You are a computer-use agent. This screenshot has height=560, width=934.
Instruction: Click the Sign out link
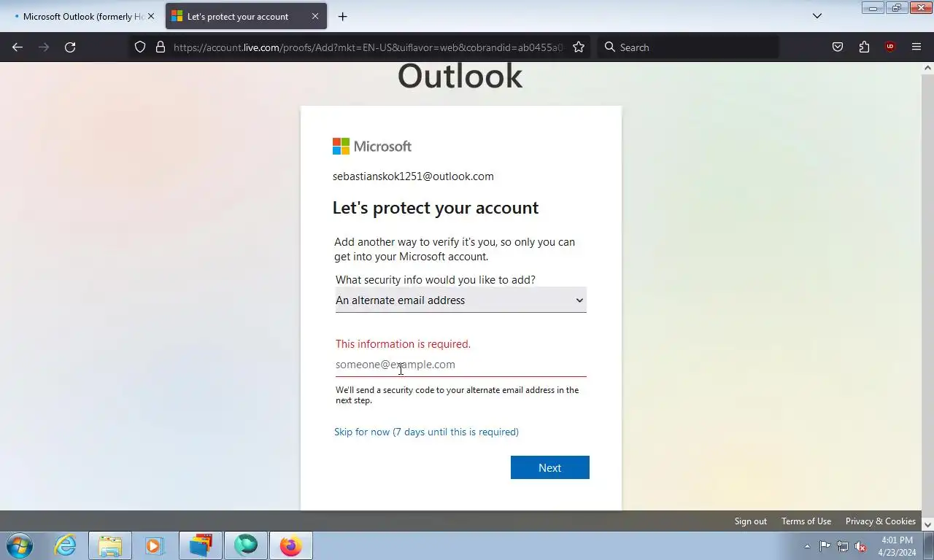(x=750, y=521)
